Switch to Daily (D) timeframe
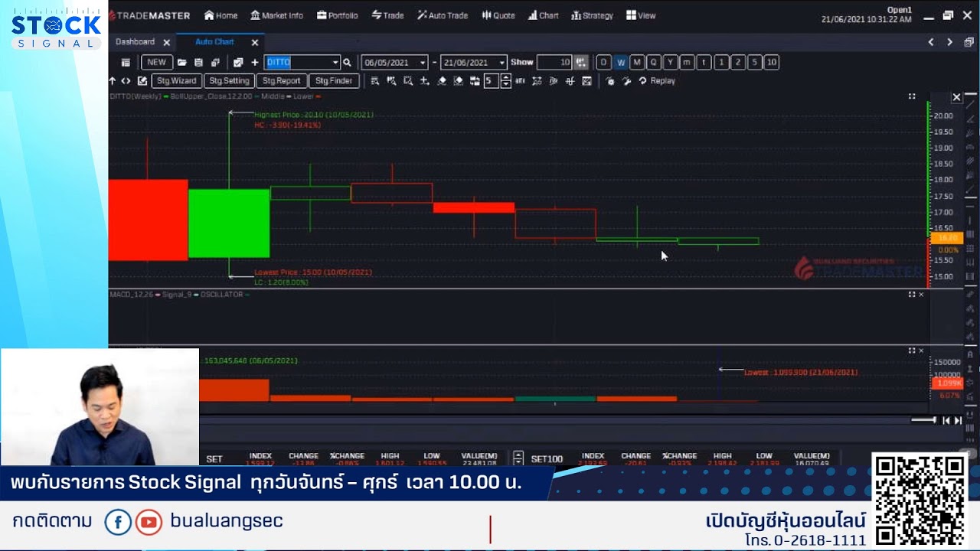This screenshot has width=980, height=551. [603, 63]
